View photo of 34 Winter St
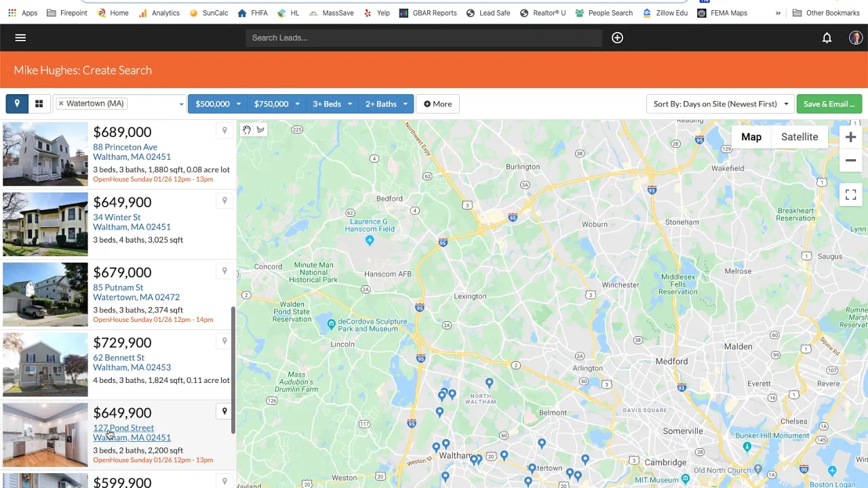Viewport: 868px width, 488px height. [x=45, y=224]
